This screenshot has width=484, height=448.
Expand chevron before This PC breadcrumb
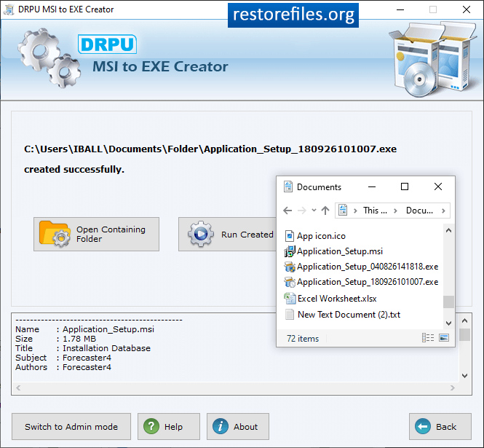[355, 211]
